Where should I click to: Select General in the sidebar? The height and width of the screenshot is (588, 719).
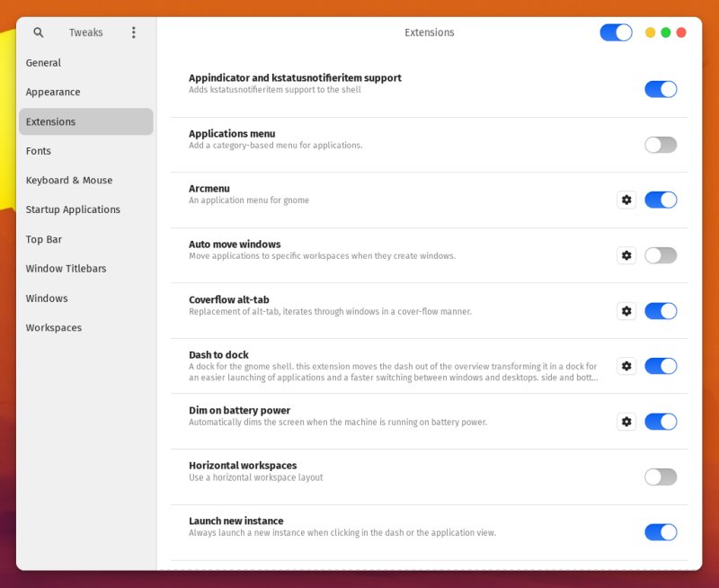point(43,63)
